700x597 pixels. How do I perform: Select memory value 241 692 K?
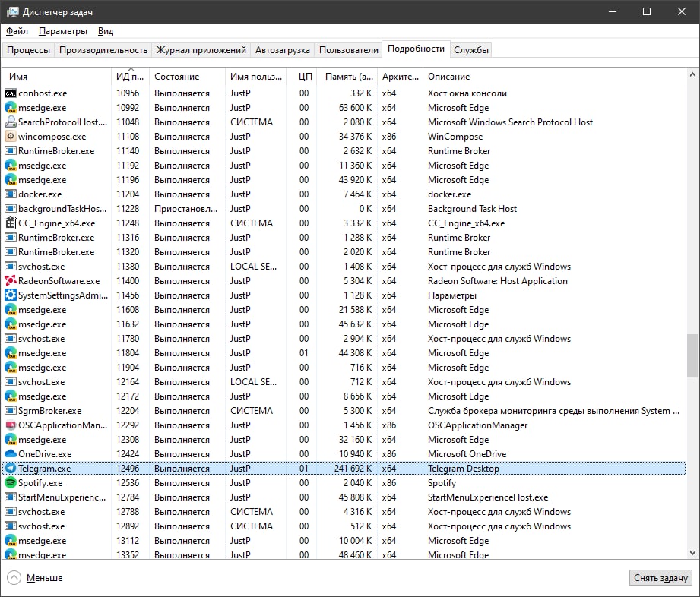coord(353,469)
